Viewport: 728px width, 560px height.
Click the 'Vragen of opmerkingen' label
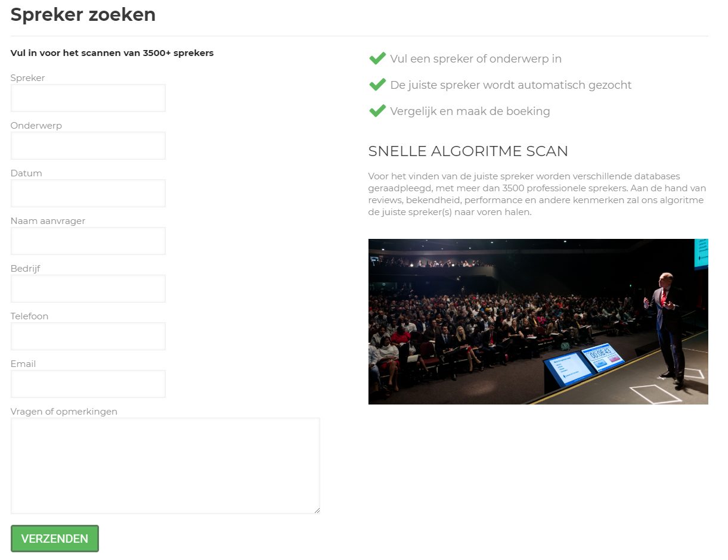coord(64,412)
